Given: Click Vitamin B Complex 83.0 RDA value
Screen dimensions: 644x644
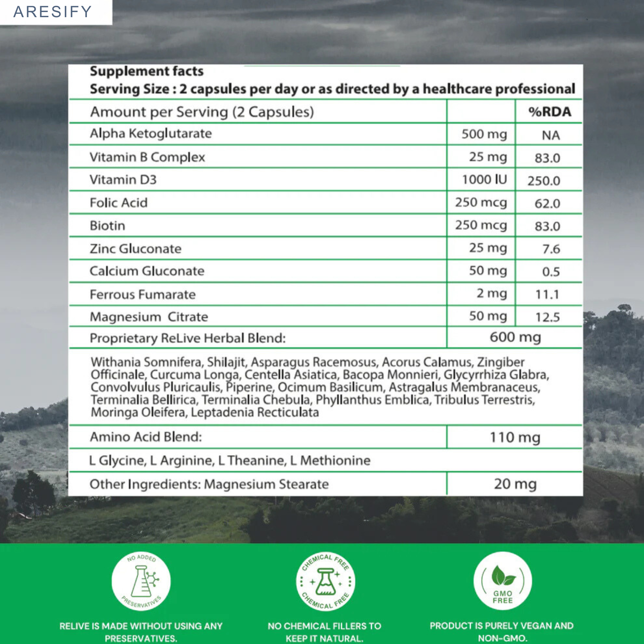Looking at the screenshot, I should 547,158.
